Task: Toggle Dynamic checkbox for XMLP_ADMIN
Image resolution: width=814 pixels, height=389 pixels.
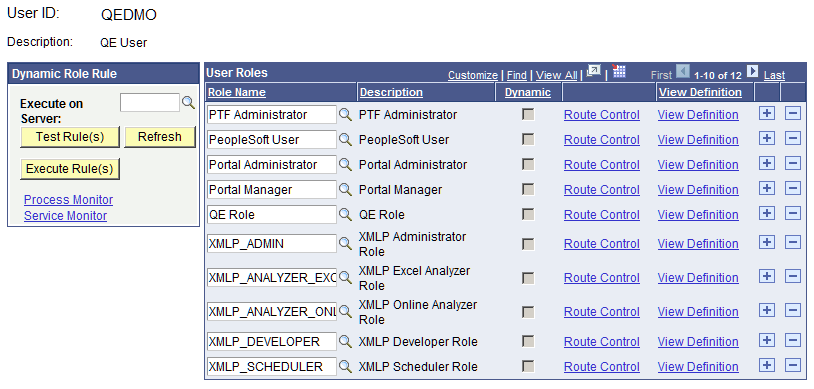Action: click(528, 244)
